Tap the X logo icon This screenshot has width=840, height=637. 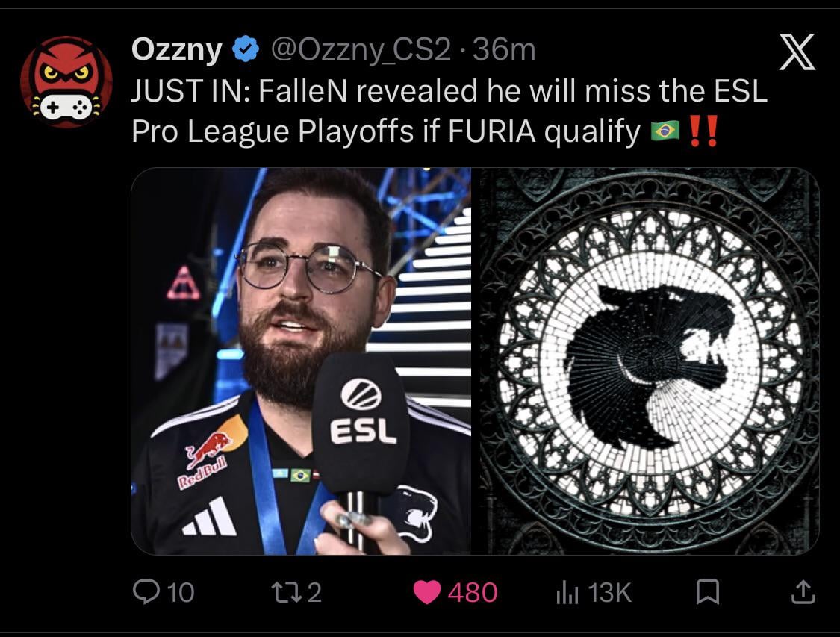click(x=797, y=52)
